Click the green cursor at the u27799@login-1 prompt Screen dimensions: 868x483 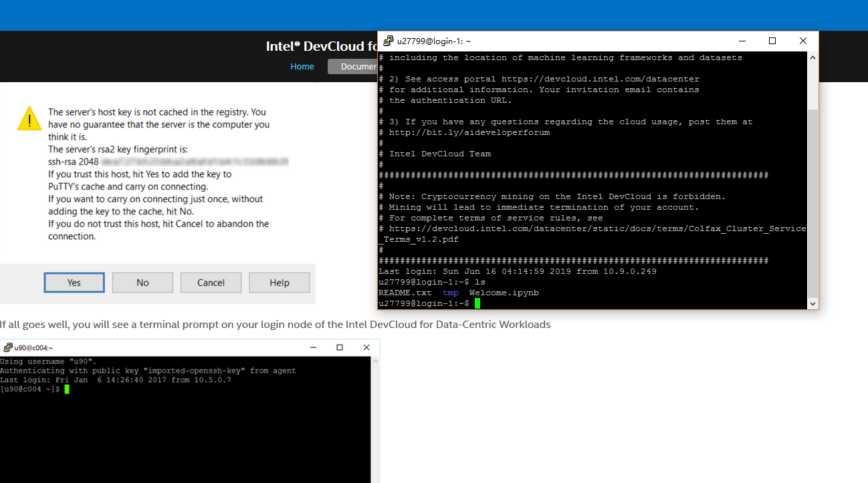(477, 303)
